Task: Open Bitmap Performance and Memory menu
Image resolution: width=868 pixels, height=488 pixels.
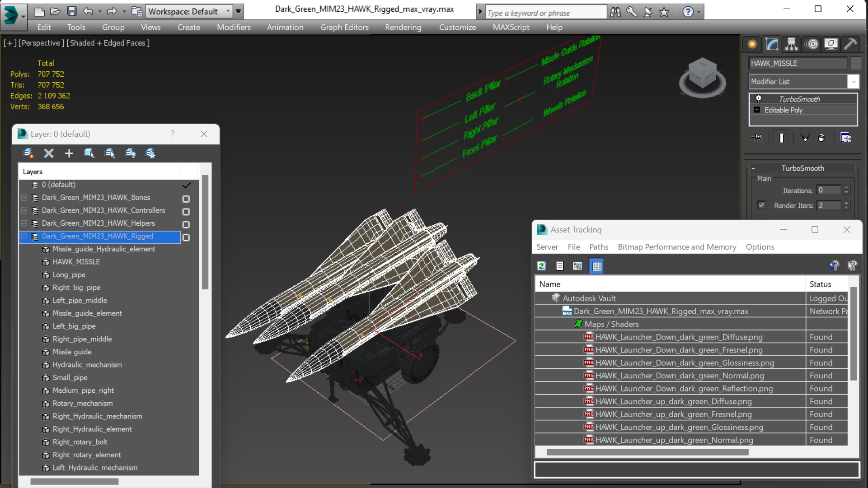Action: 676,247
